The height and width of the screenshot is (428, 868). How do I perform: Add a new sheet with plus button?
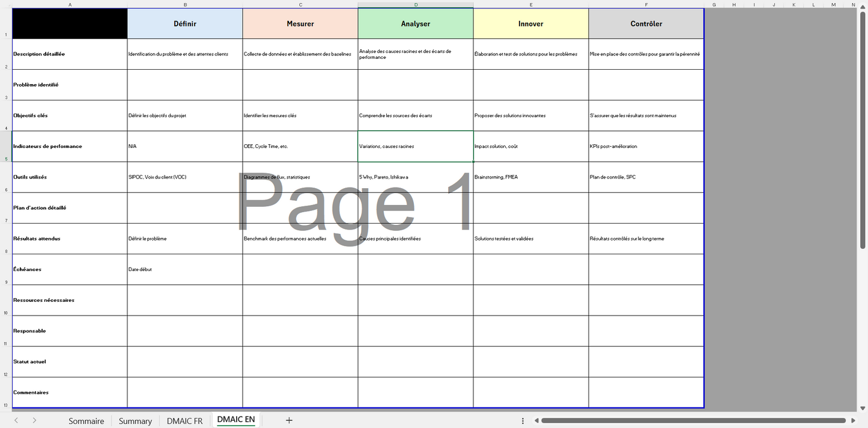tap(289, 420)
